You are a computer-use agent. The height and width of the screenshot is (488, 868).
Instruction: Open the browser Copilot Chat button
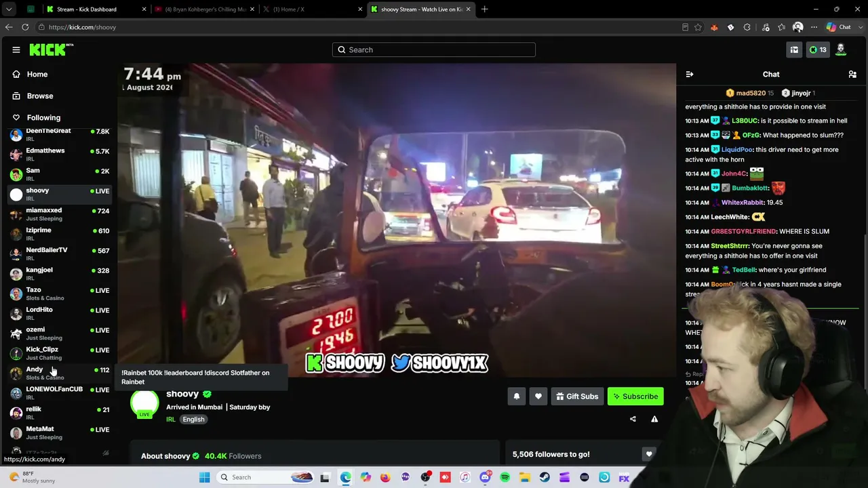click(x=838, y=27)
